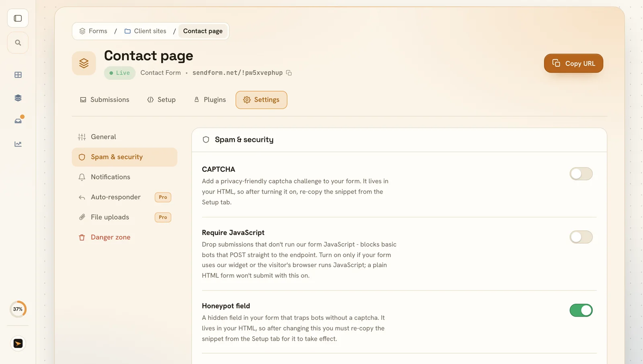The image size is (643, 364).
Task: Open File uploads settings
Action: pyautogui.click(x=125, y=217)
